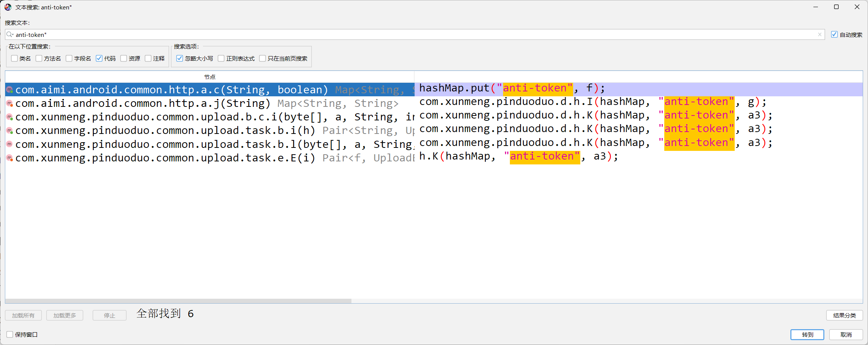Toggle the 字段名 checkbox
The image size is (868, 345).
(x=69, y=58)
